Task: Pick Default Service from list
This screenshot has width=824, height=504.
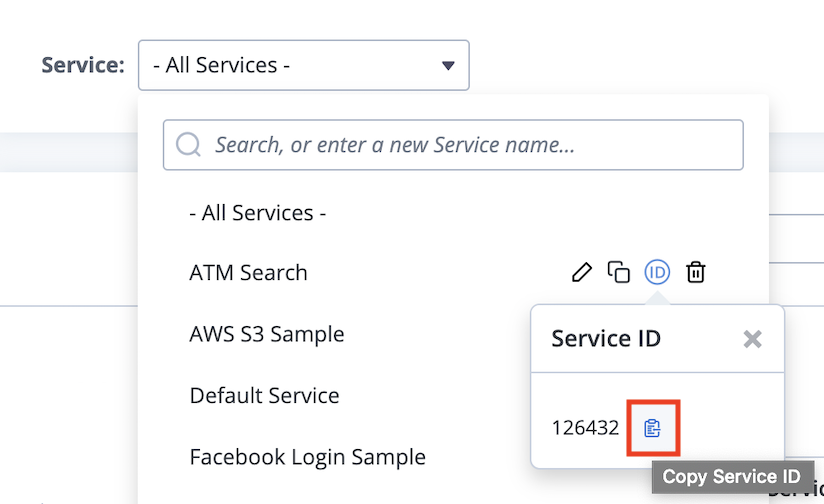Action: coord(264,396)
